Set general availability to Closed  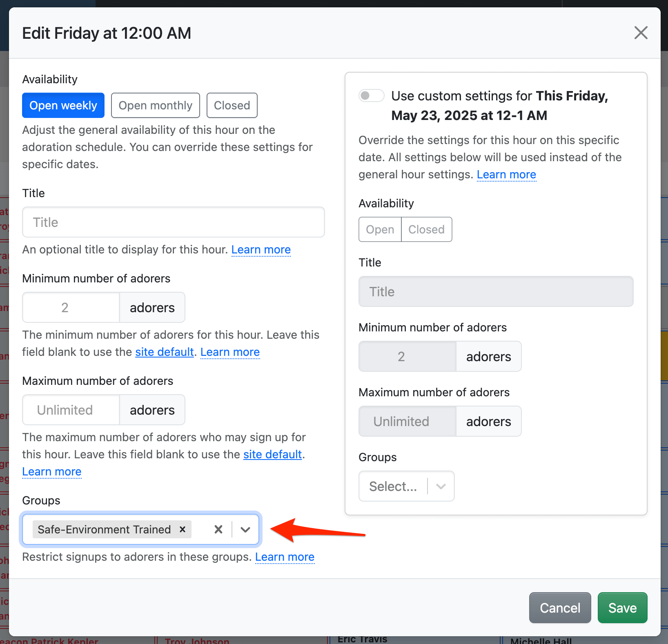click(232, 105)
